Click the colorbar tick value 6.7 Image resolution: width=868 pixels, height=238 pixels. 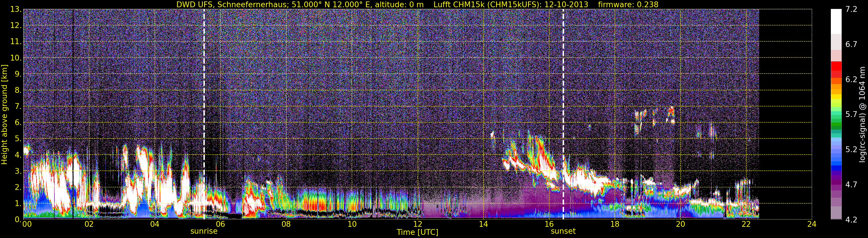851,44
